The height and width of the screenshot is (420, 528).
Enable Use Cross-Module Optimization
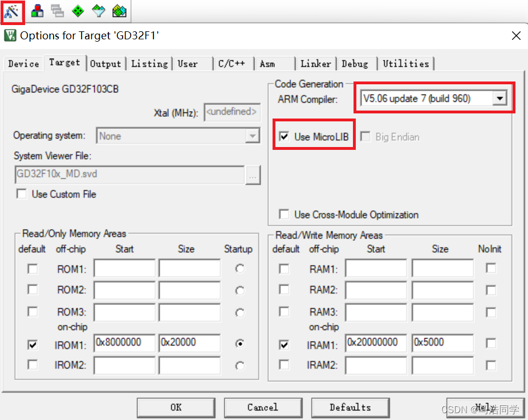coord(284,214)
